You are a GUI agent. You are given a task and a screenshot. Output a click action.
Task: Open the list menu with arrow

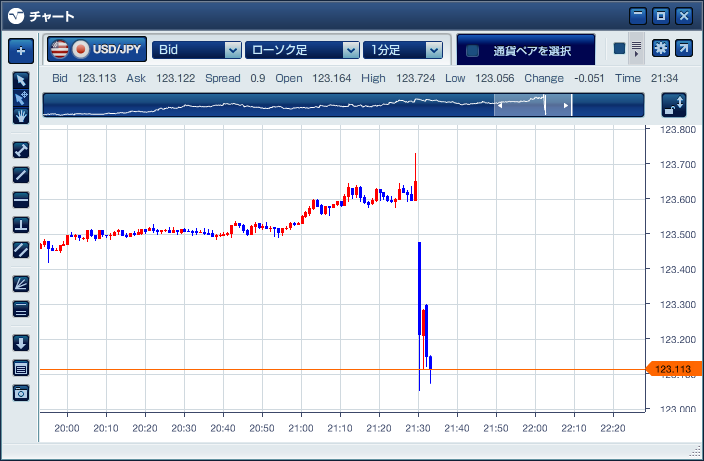click(x=636, y=48)
